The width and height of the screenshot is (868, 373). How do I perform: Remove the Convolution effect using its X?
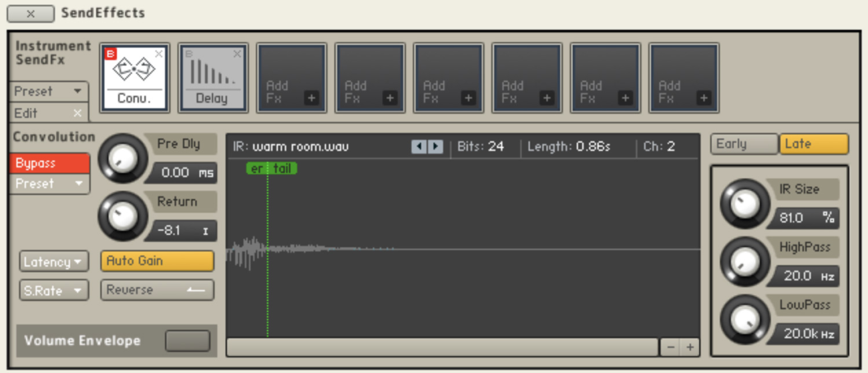pos(159,53)
